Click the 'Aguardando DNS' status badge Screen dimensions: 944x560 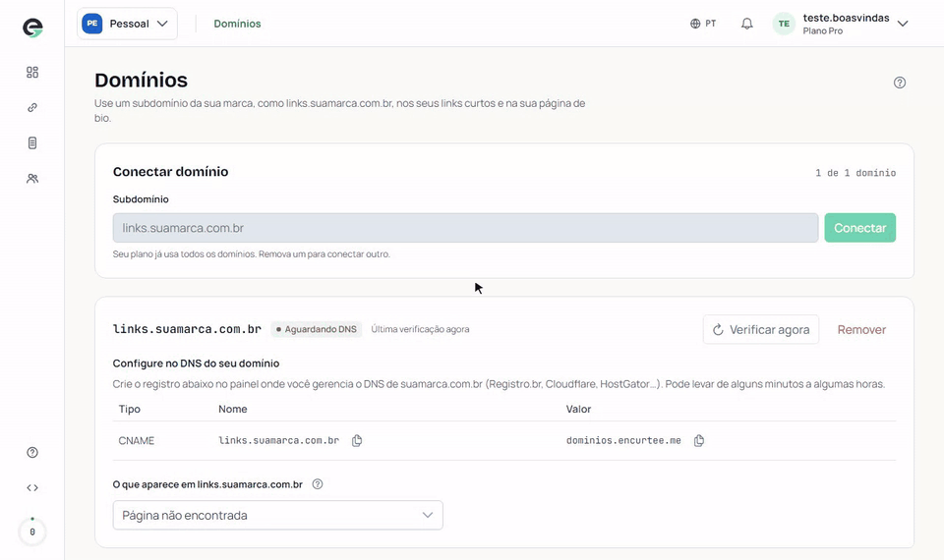click(316, 329)
